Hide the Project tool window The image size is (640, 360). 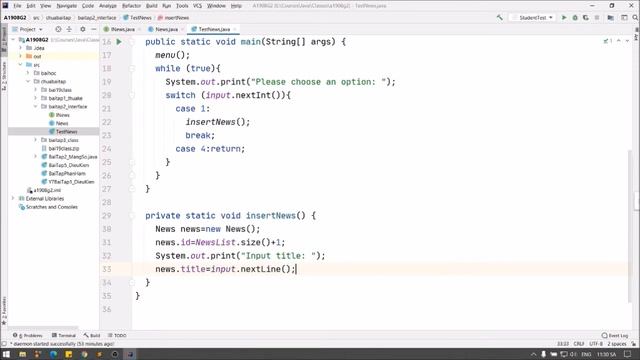pyautogui.click(x=93, y=29)
